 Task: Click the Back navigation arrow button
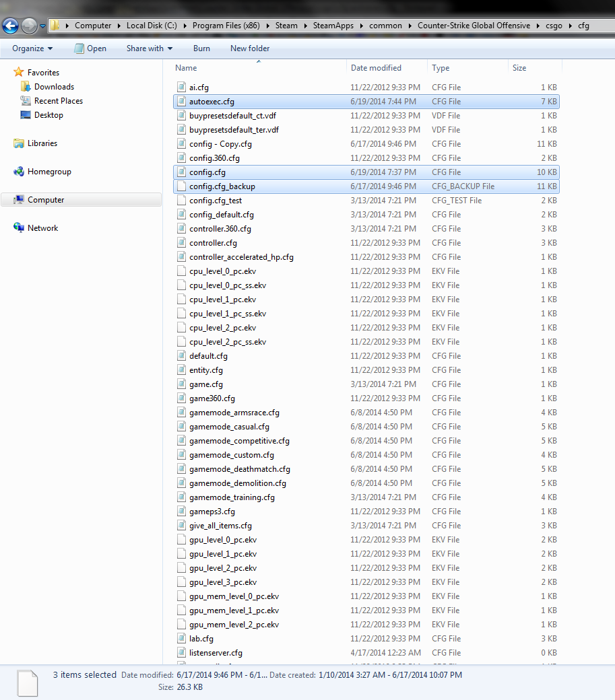pyautogui.click(x=10, y=26)
